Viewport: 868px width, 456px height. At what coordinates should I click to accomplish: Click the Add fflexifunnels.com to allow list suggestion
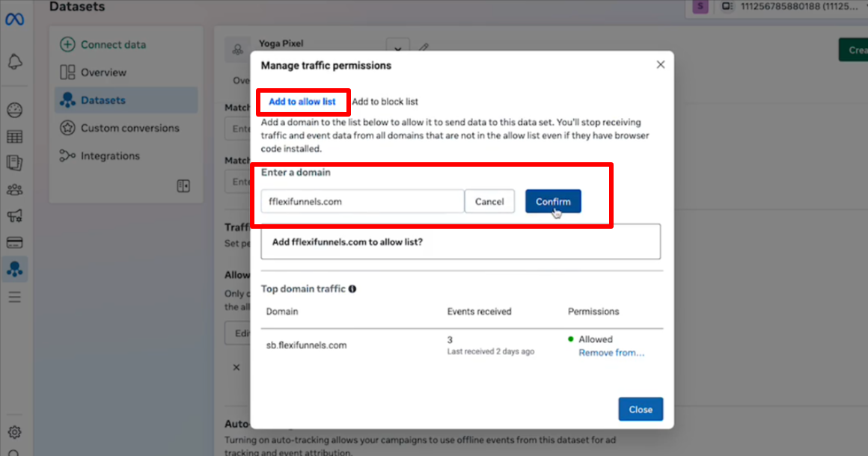(461, 241)
